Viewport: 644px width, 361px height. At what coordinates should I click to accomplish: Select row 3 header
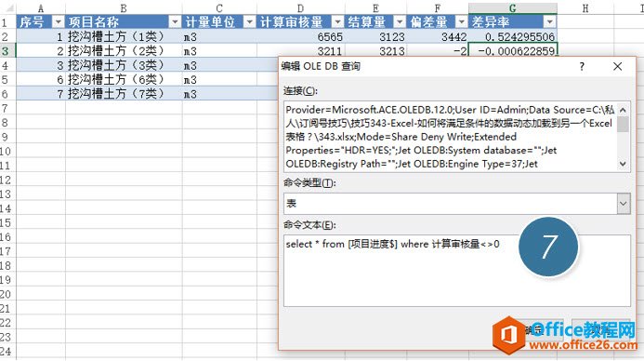point(7,51)
